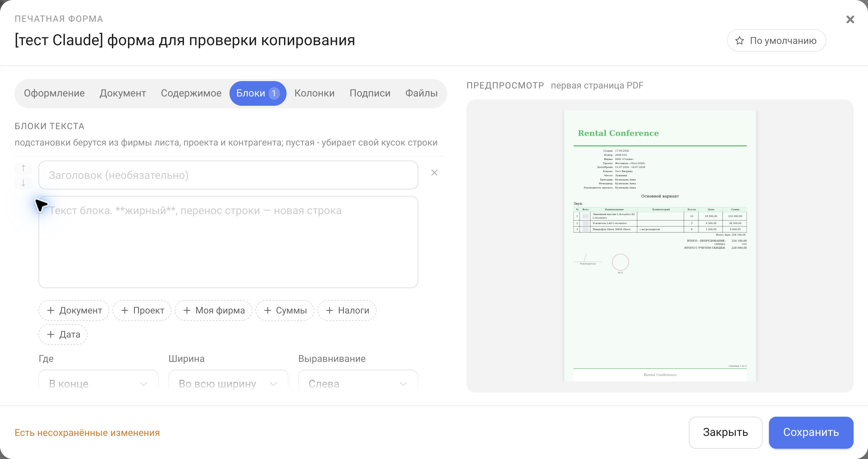This screenshot has width=868, height=459.
Task: Move the text block down with the arrow
Action: tap(23, 183)
